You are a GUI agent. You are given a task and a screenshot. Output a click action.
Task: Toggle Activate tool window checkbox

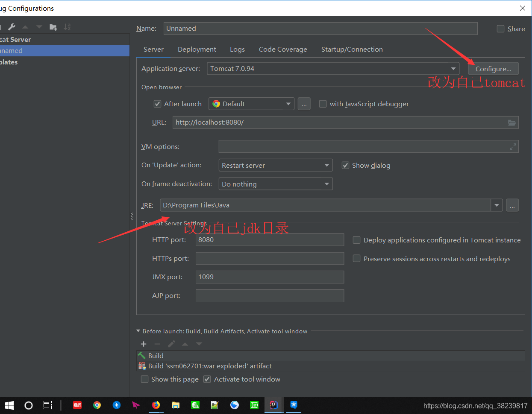tap(207, 379)
